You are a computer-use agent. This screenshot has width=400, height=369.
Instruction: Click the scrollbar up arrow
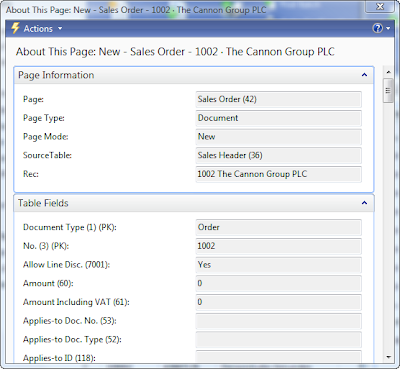point(388,72)
